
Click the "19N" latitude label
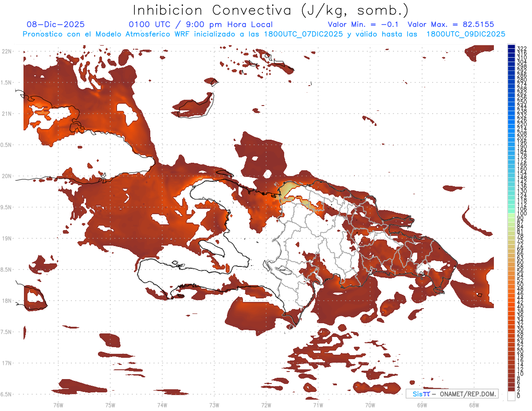point(6,239)
